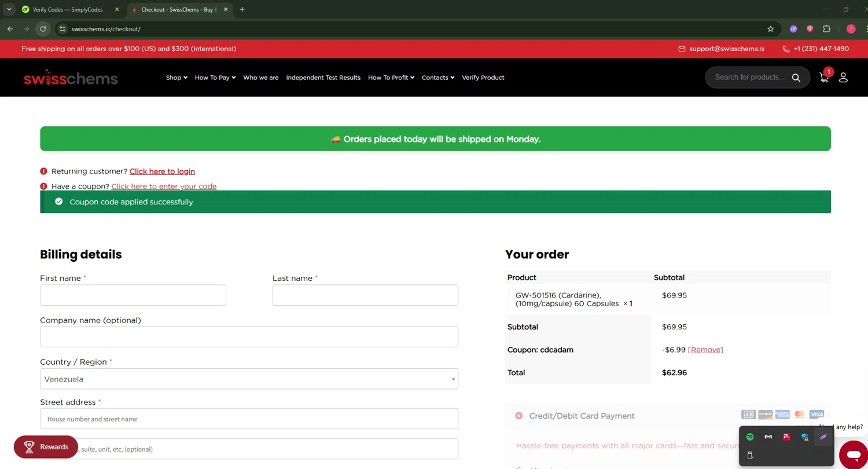Open Who we are page

(x=261, y=78)
